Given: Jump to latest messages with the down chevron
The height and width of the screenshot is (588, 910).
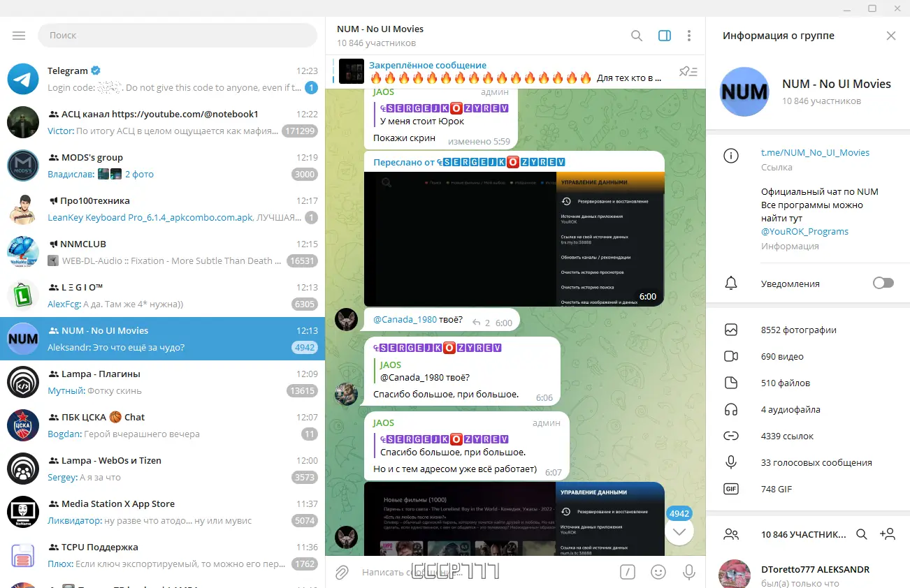Looking at the screenshot, I should (x=679, y=532).
